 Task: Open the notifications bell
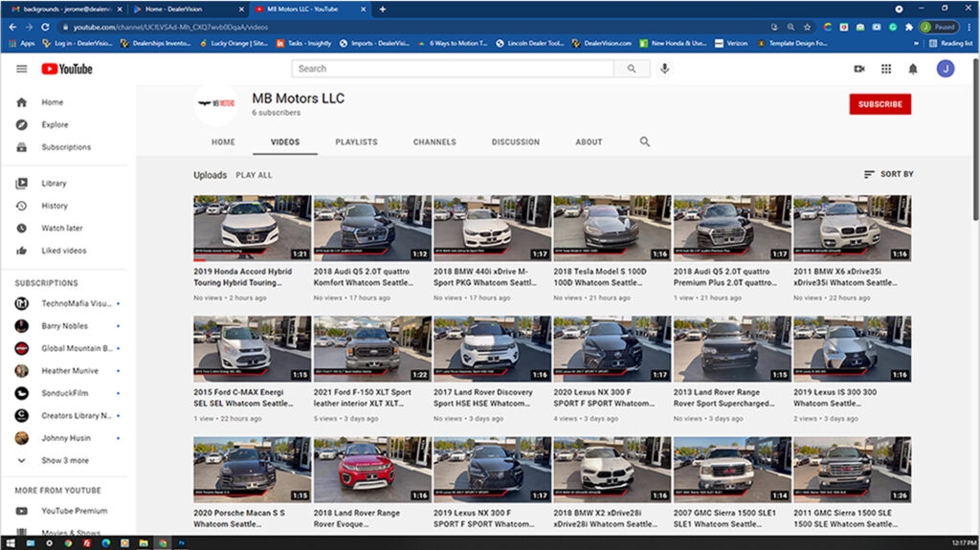point(912,69)
